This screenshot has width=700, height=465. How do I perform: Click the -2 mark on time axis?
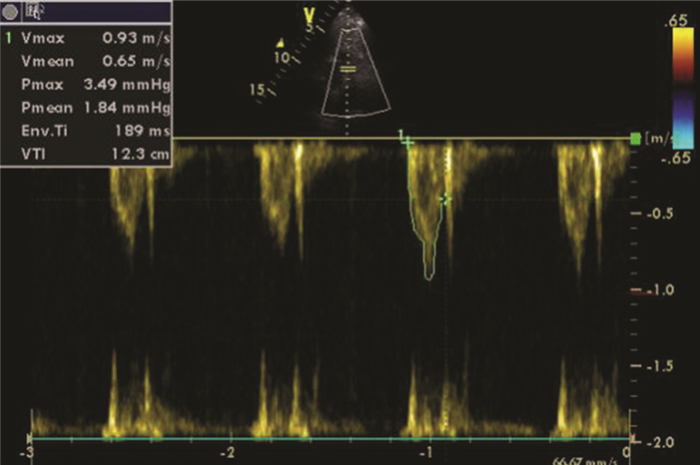tap(231, 450)
